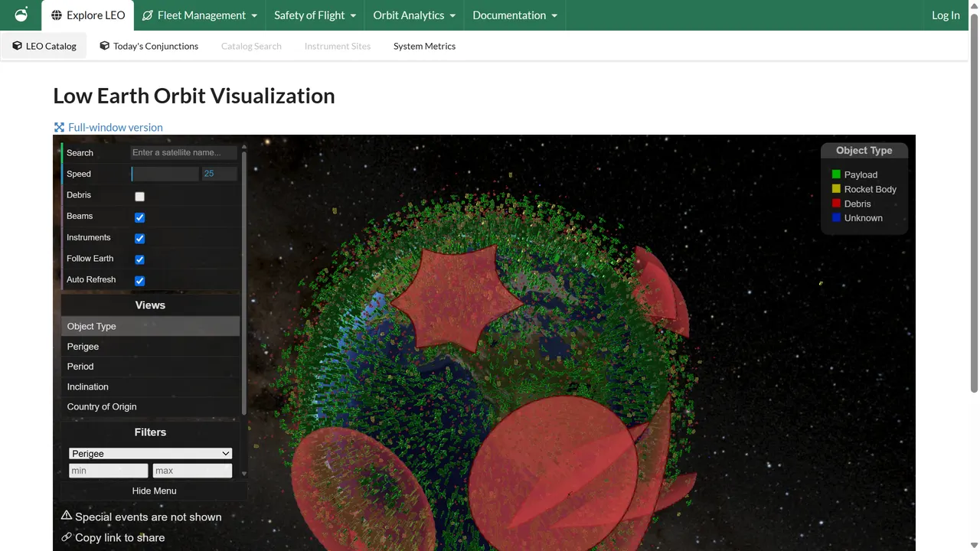Screen dimensions: 980x551
Task: Select the Instrument Sites tab
Action: point(338,46)
